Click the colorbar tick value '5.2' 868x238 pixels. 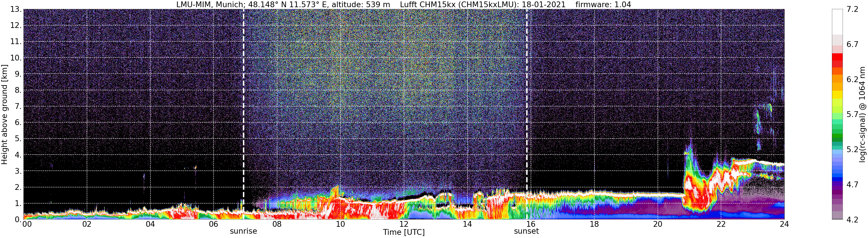point(852,150)
